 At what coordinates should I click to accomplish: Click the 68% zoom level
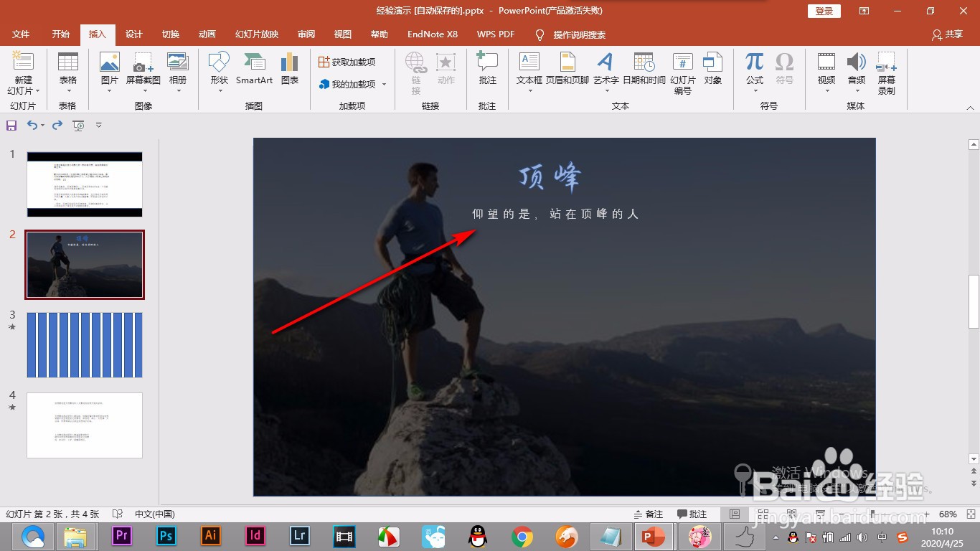(x=948, y=514)
